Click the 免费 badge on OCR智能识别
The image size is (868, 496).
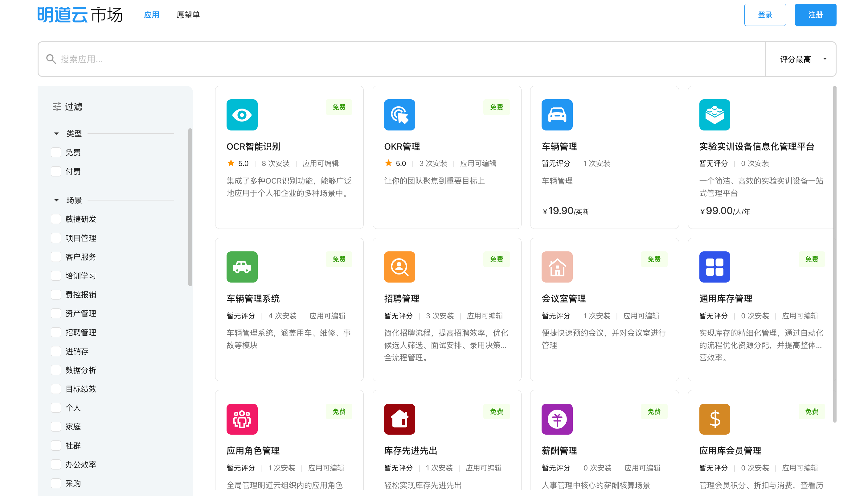[339, 107]
